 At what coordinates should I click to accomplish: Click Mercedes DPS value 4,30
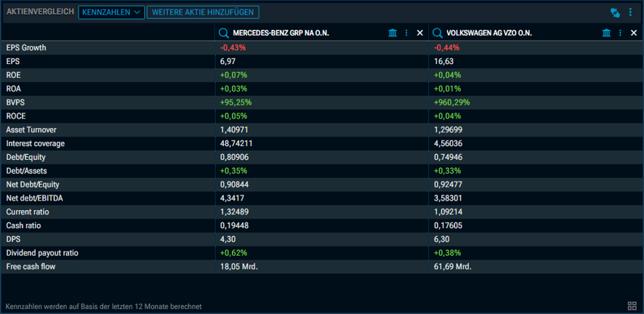[x=228, y=239]
